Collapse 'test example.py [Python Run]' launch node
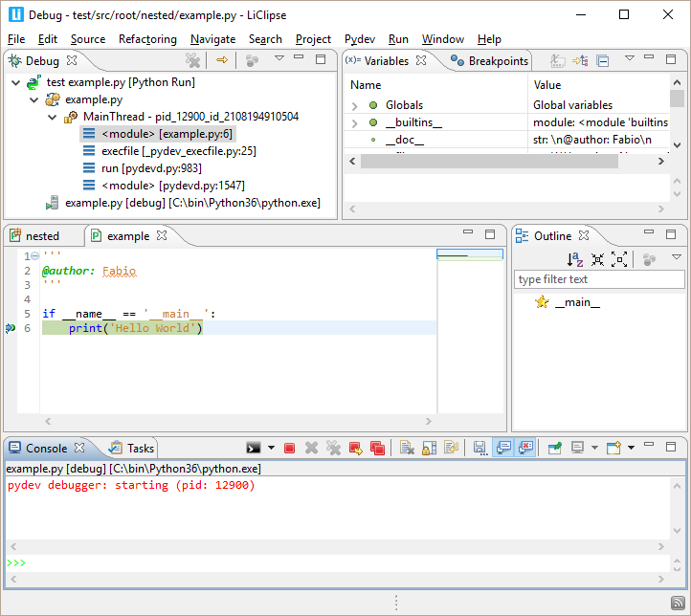 [x=16, y=82]
